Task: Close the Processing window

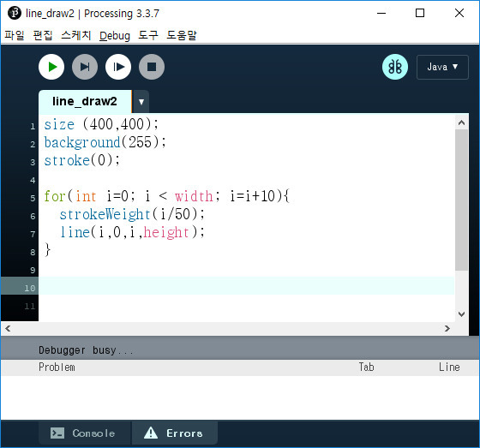Action: [x=459, y=13]
